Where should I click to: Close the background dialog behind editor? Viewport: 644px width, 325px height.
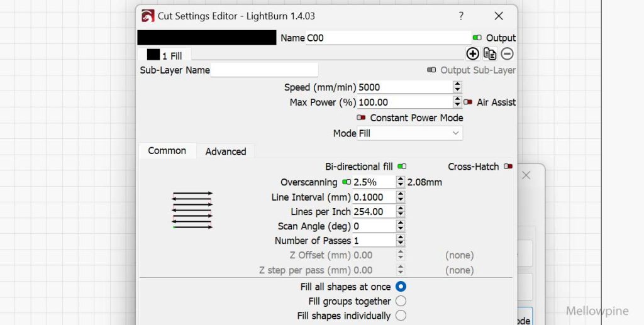[526, 175]
